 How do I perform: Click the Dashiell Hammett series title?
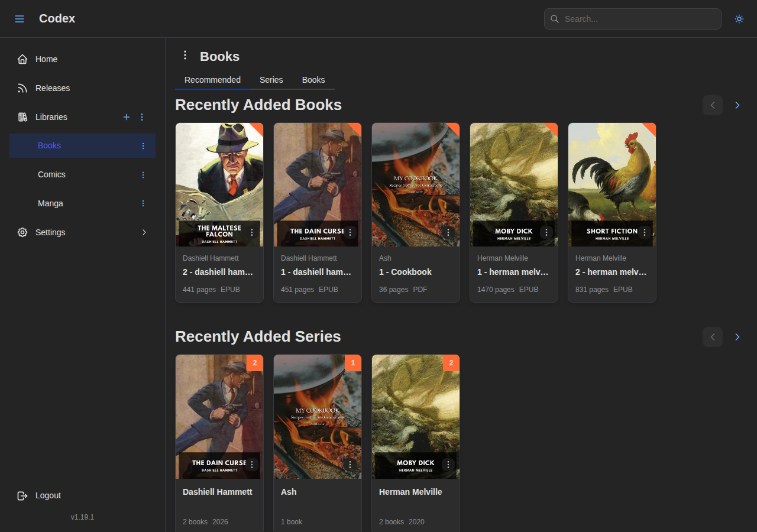218,492
